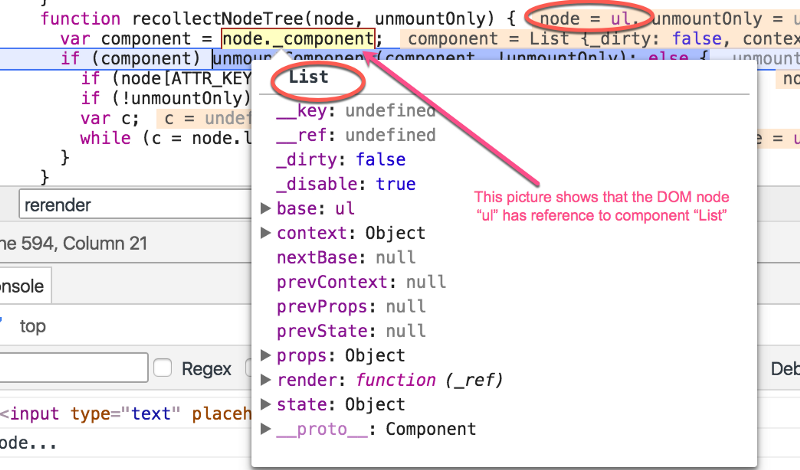Click the highlighted node._component expression

point(298,38)
